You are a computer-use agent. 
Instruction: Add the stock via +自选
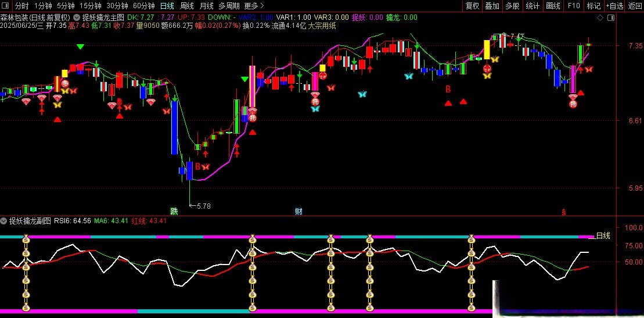pos(614,6)
